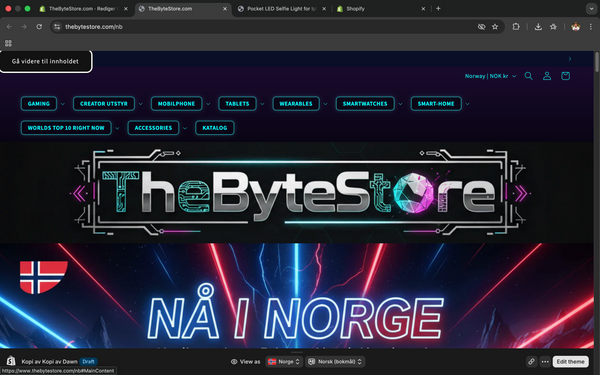
Task: Click the NÅ I NORGE hero banner
Action: click(297, 295)
